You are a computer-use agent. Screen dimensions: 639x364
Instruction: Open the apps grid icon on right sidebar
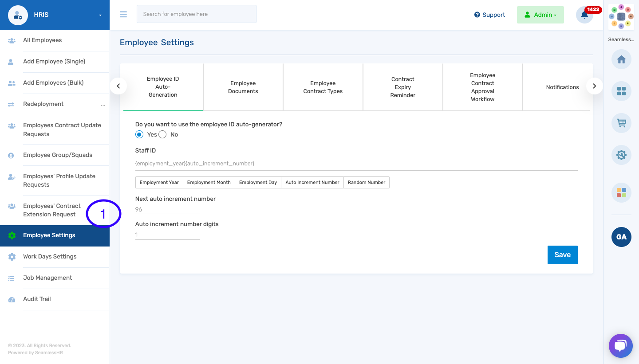621,91
